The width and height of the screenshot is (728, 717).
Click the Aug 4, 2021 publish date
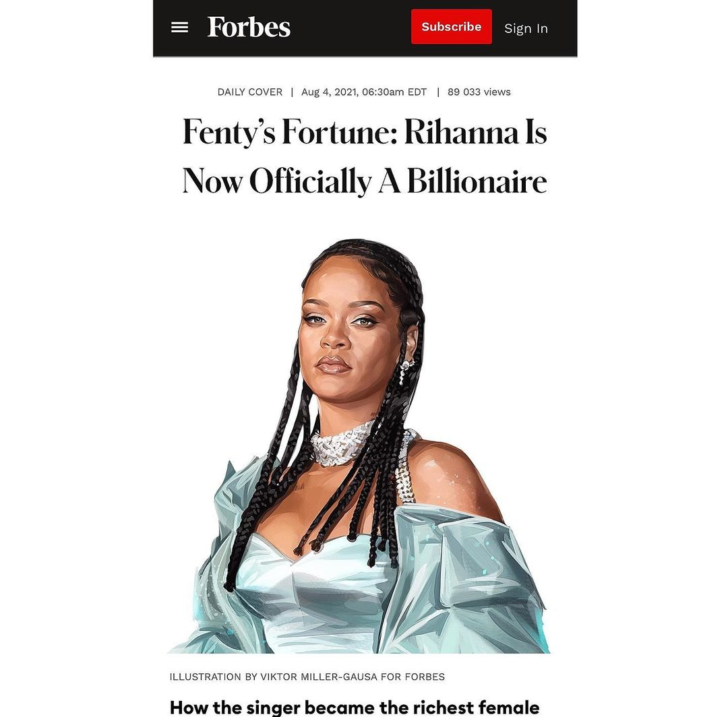[x=329, y=92]
